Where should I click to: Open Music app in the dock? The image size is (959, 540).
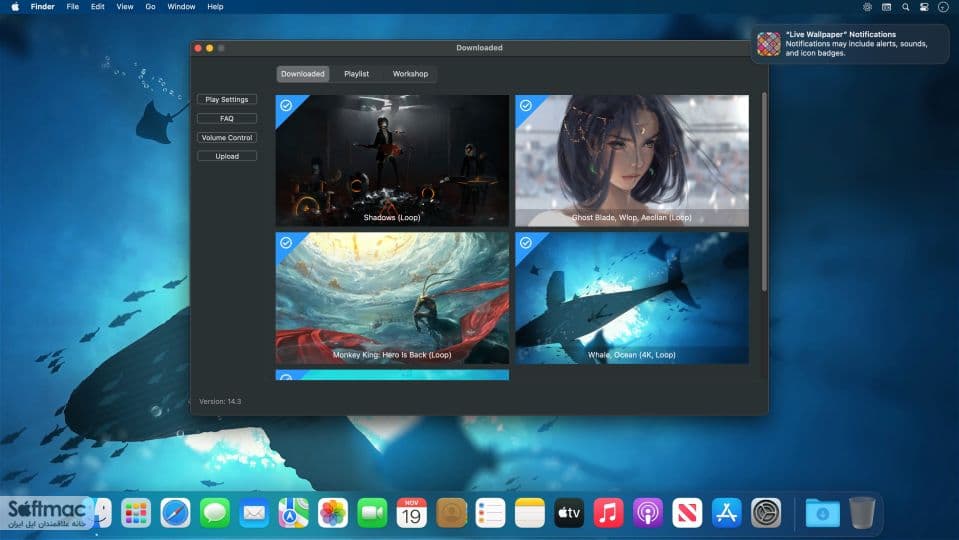click(x=609, y=512)
